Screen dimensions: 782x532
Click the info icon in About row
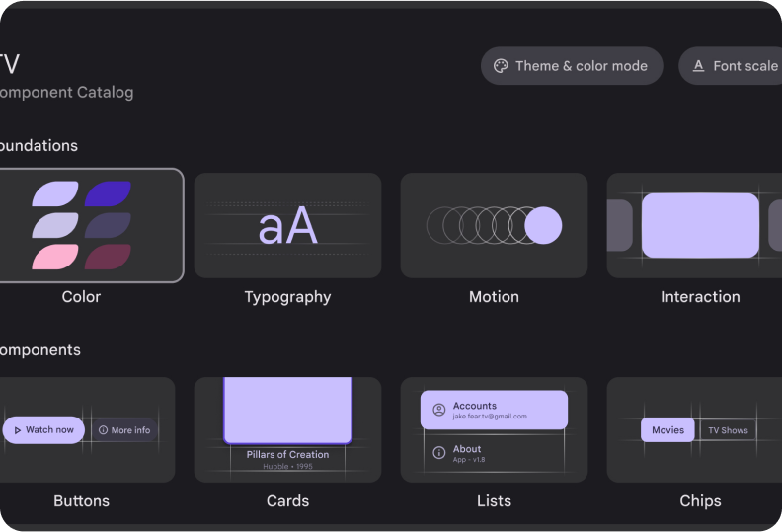point(439,453)
